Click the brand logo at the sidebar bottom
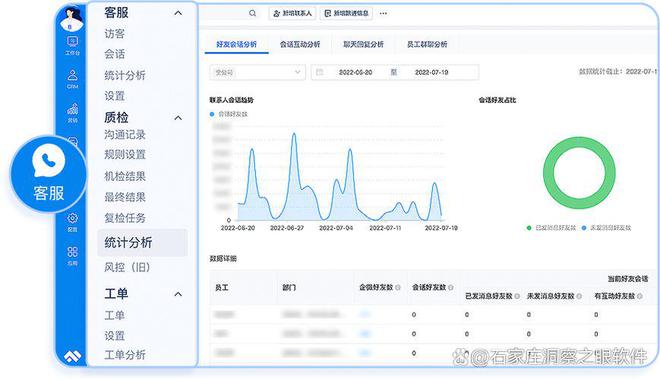The width and height of the screenshot is (660, 380). pyautogui.click(x=72, y=357)
